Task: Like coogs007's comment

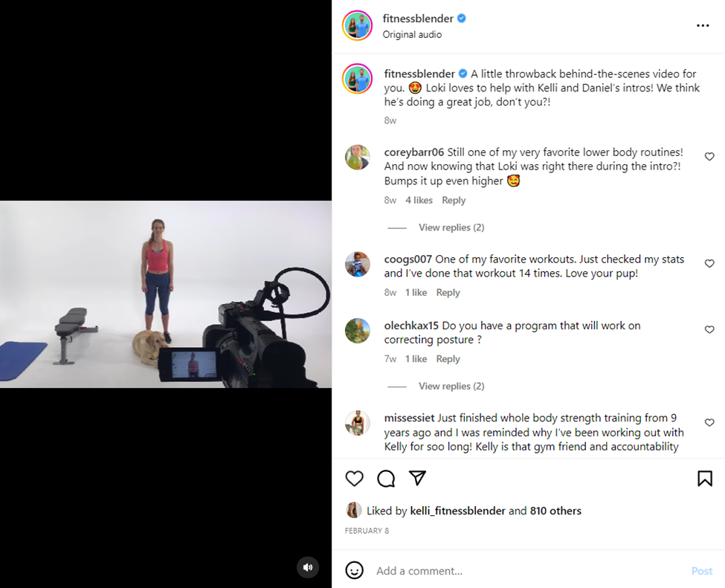Action: tap(709, 264)
